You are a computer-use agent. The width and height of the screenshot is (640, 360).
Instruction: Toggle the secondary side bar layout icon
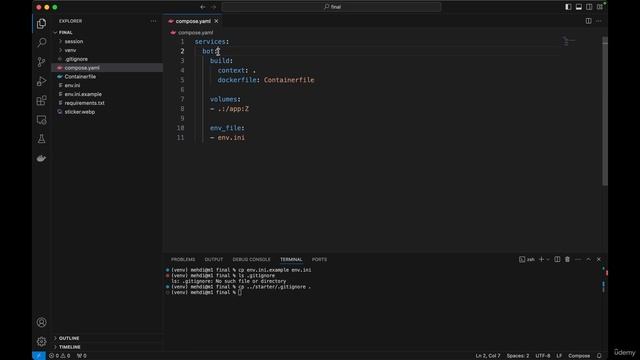(x=589, y=7)
